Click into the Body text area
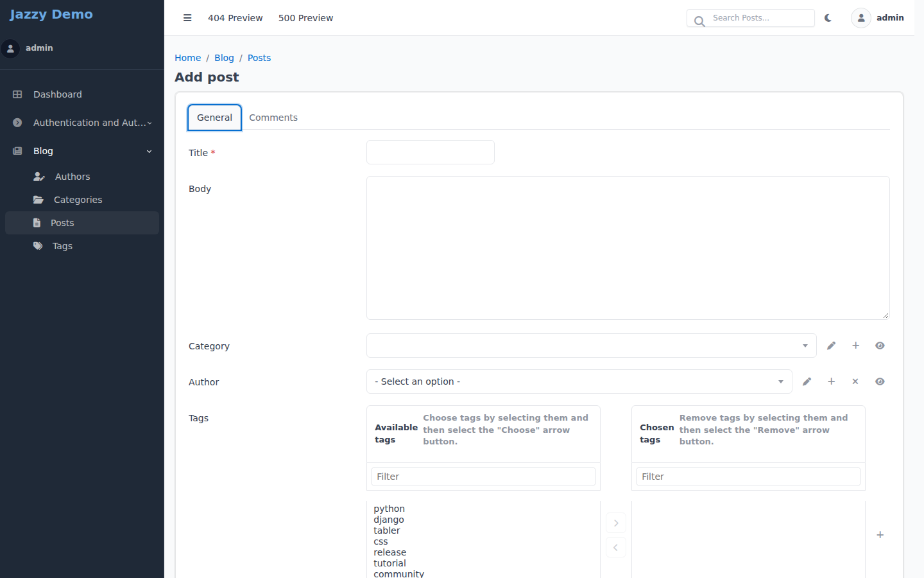The width and height of the screenshot is (924, 578). click(x=628, y=248)
